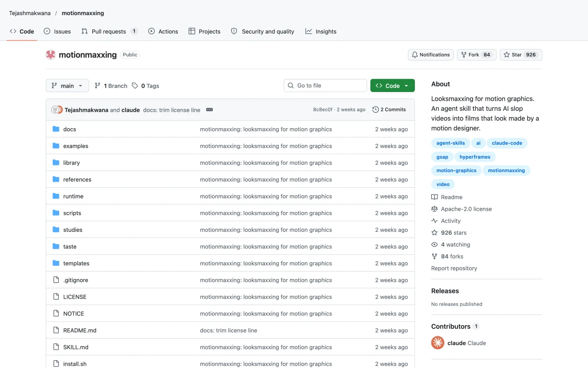Screen dimensions: 588x368
Task: Open the Report repository link
Action: [454, 268]
